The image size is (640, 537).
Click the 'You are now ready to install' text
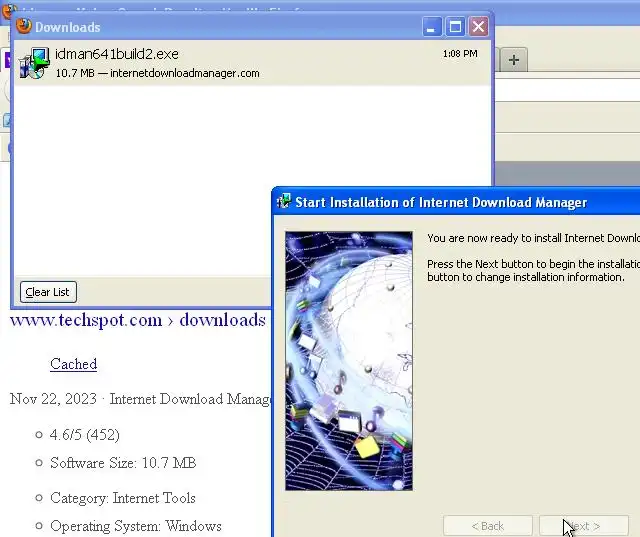[533, 238]
